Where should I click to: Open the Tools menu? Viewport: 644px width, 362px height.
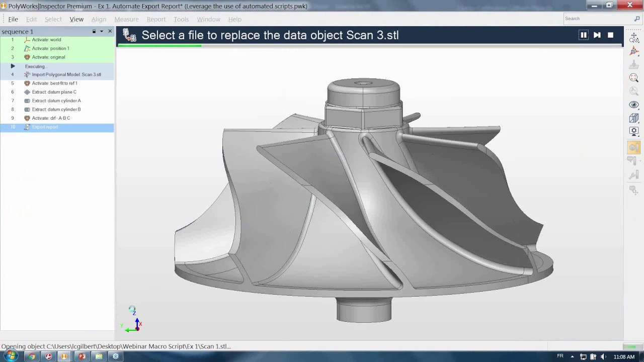click(181, 19)
